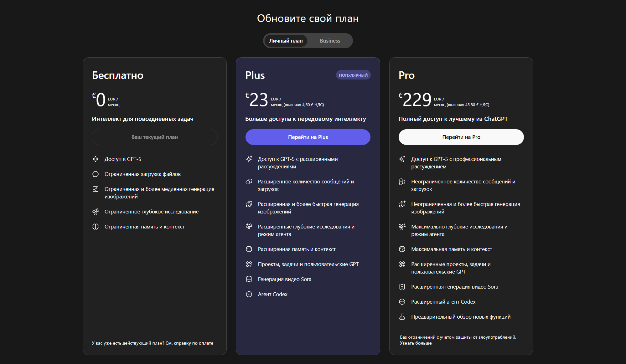This screenshot has height=364, width=626.
Task: Click the messages icon beside 'Неограниченное количество сообщений'
Action: [402, 182]
